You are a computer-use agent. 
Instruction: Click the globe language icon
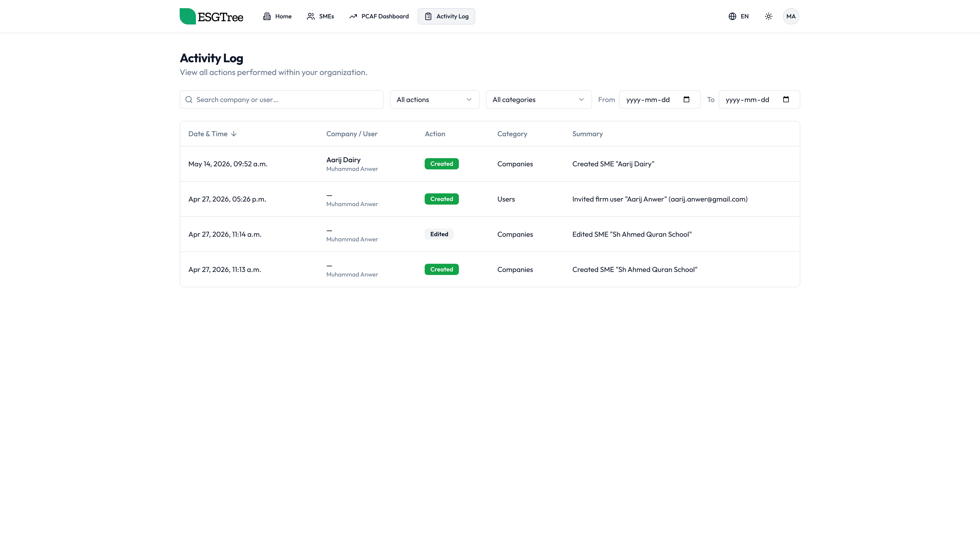[x=732, y=16]
